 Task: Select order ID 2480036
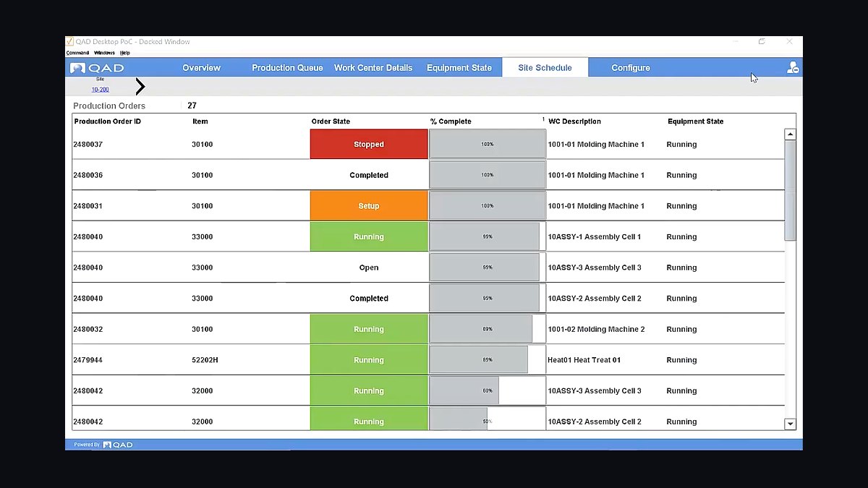pos(88,176)
